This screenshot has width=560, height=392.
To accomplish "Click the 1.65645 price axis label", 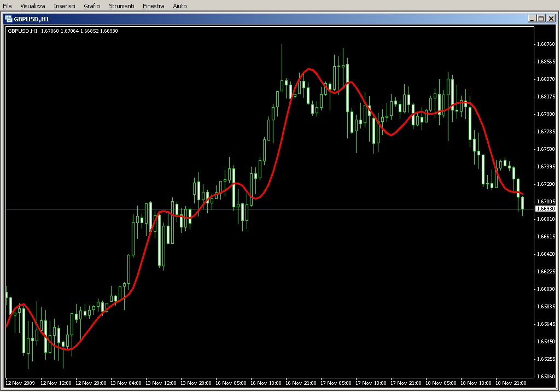I will click(546, 324).
